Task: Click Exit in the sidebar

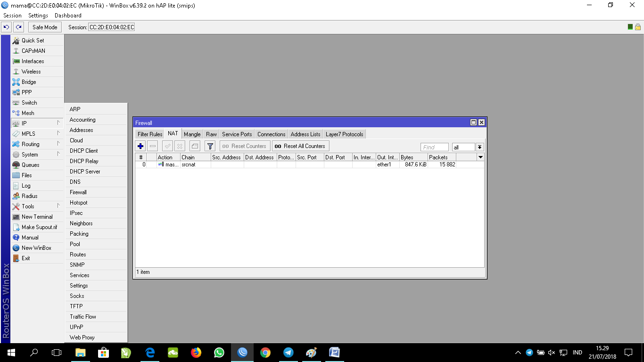Action: (37, 258)
